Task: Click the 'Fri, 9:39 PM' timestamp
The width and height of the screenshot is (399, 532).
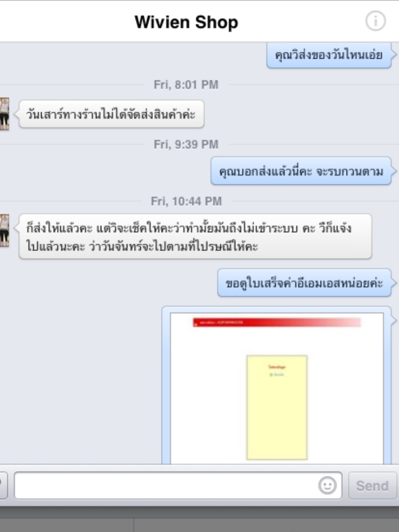Action: (x=186, y=144)
